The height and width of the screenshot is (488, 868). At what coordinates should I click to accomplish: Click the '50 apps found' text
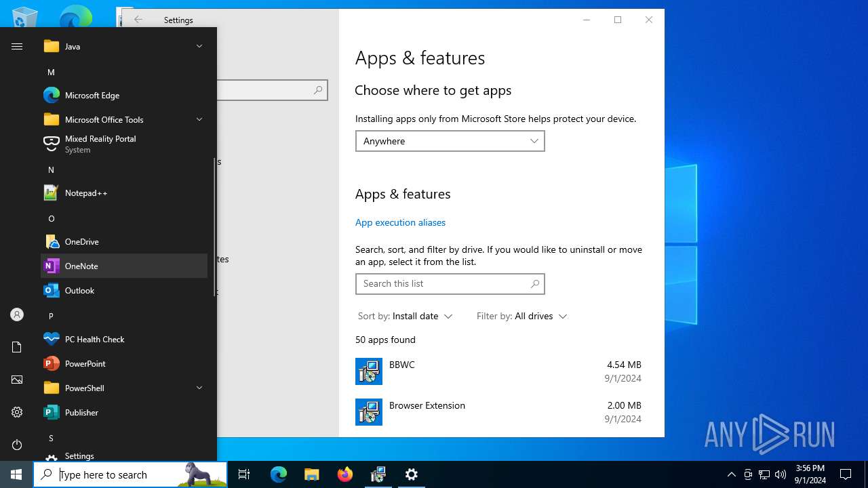tap(385, 340)
